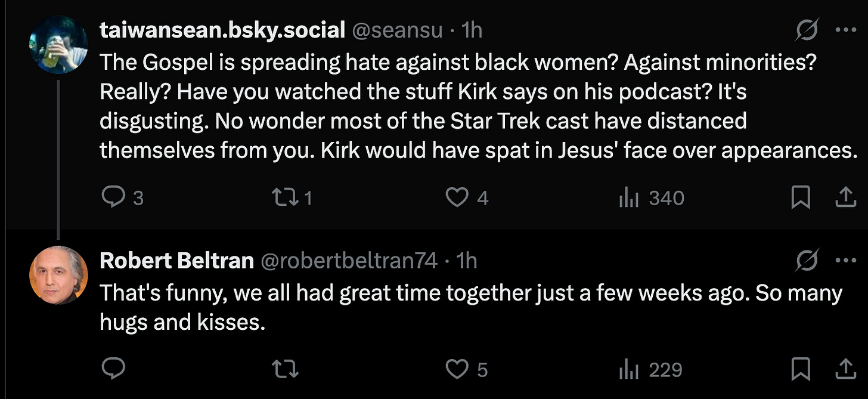Click Robert Beltran's profile avatar
Image resolution: width=868 pixels, height=399 pixels.
coord(58,275)
